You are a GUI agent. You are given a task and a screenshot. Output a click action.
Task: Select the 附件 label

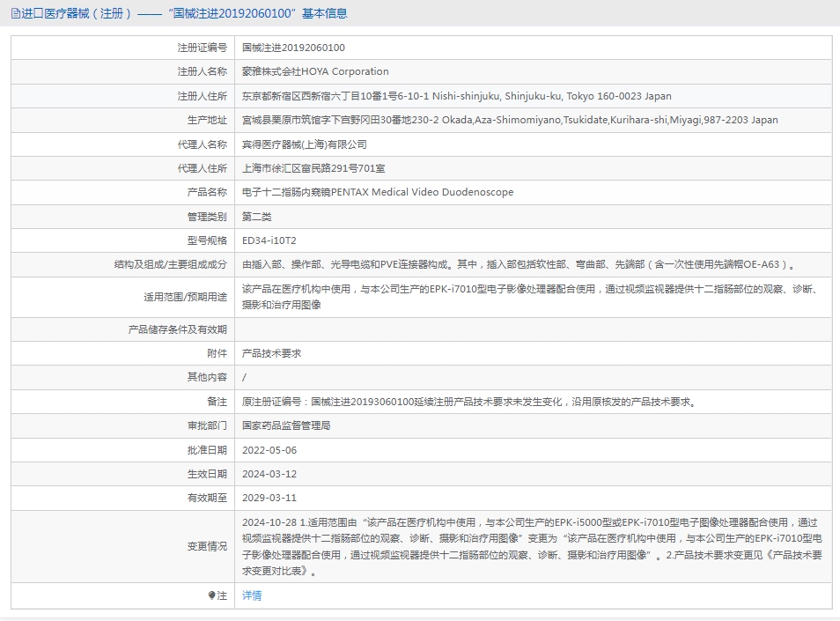(217, 353)
